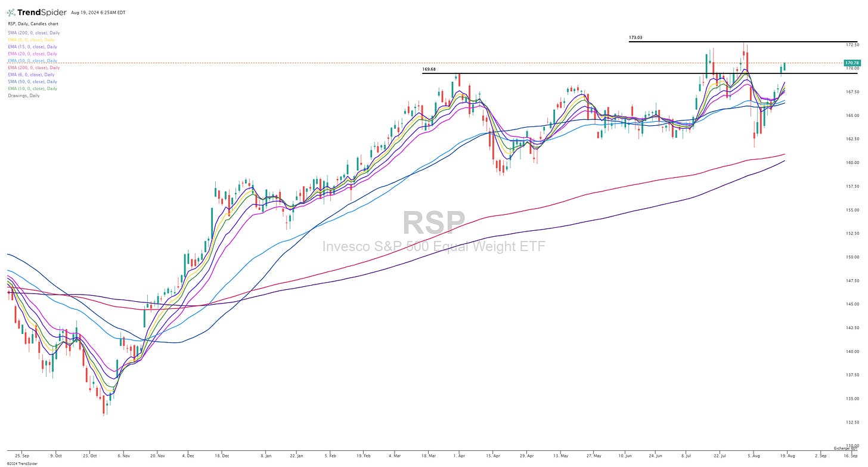Click the chart timestamp Aug 19, 2024 6:25AM EDT
This screenshot has width=868, height=467.
(98, 13)
